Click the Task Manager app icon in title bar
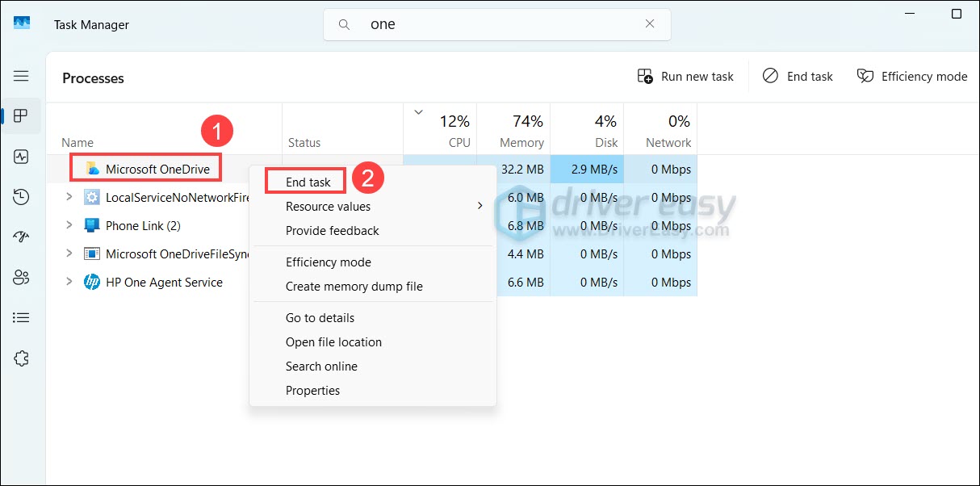 pos(22,23)
